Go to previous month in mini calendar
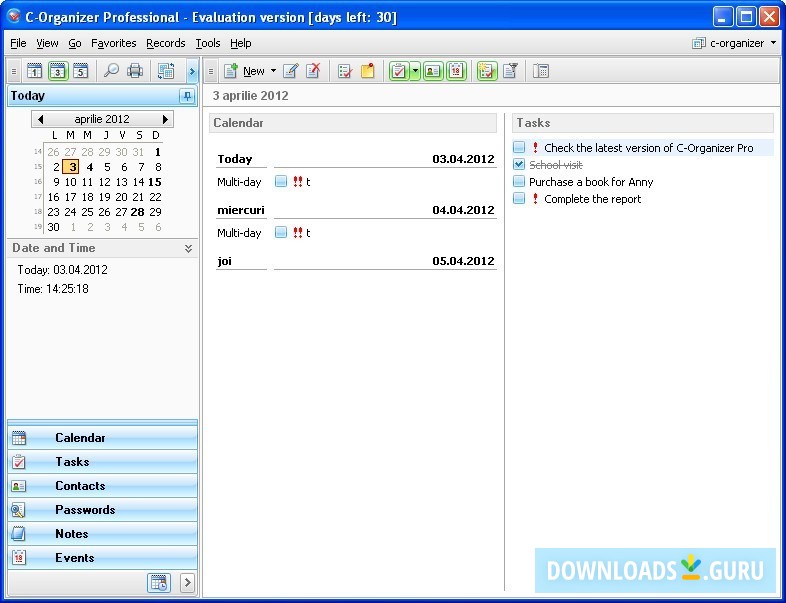Viewport: 786px width, 603px height. [x=41, y=119]
